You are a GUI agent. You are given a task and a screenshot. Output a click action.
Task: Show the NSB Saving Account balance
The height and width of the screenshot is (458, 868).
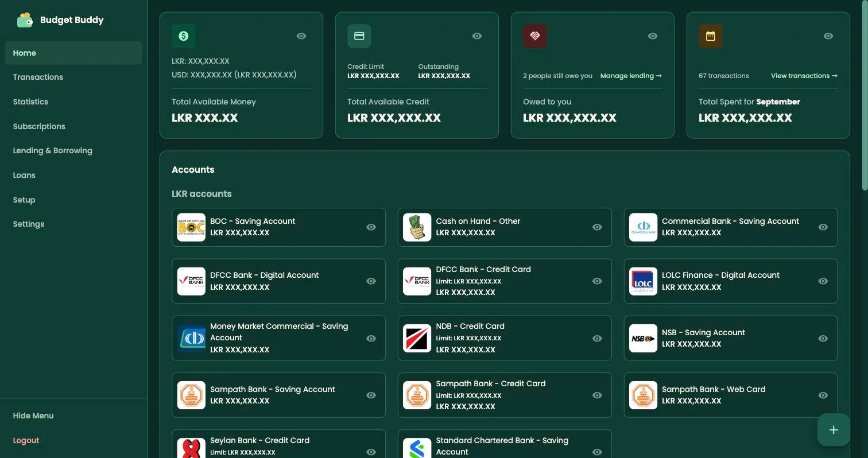[823, 339]
